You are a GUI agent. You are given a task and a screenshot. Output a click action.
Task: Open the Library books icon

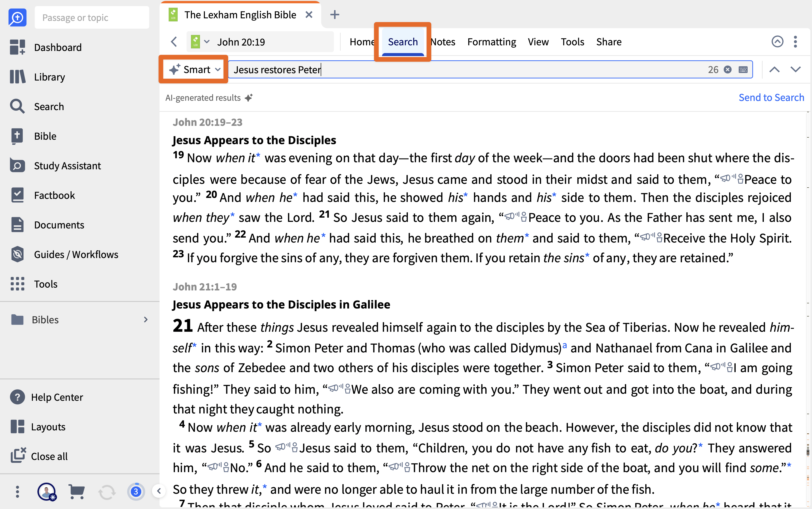pos(17,77)
